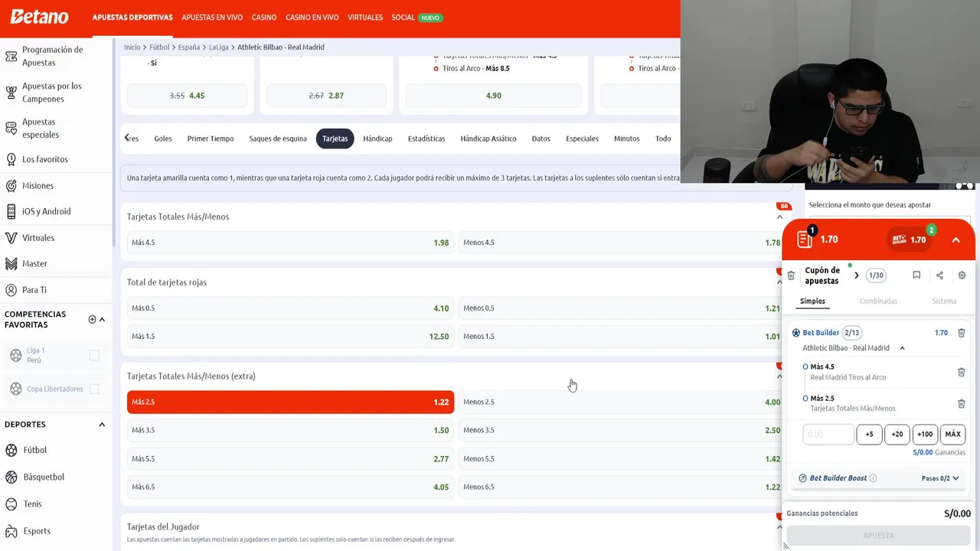Click the APUESTA button
The width and height of the screenshot is (980, 551).
tap(878, 536)
